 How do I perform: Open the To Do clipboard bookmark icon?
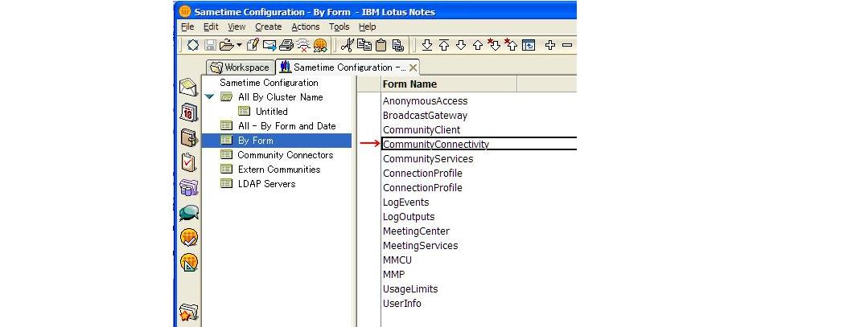click(x=189, y=162)
